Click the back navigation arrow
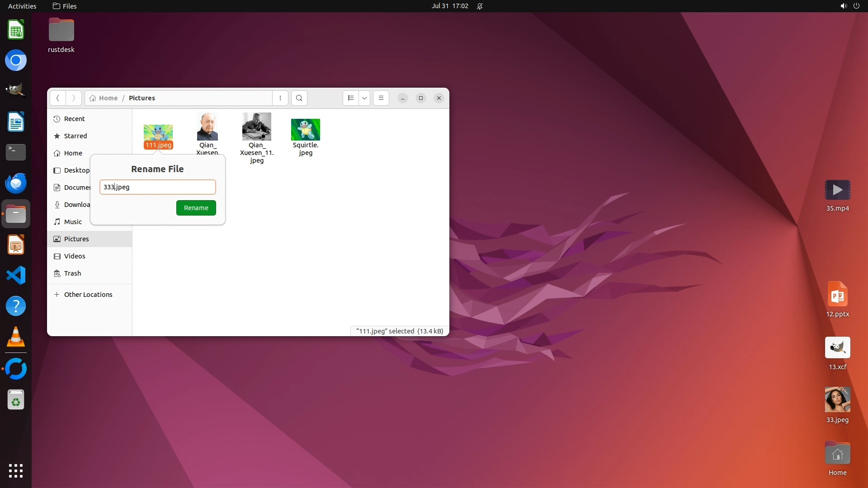Image resolution: width=868 pixels, height=488 pixels. coord(57,98)
